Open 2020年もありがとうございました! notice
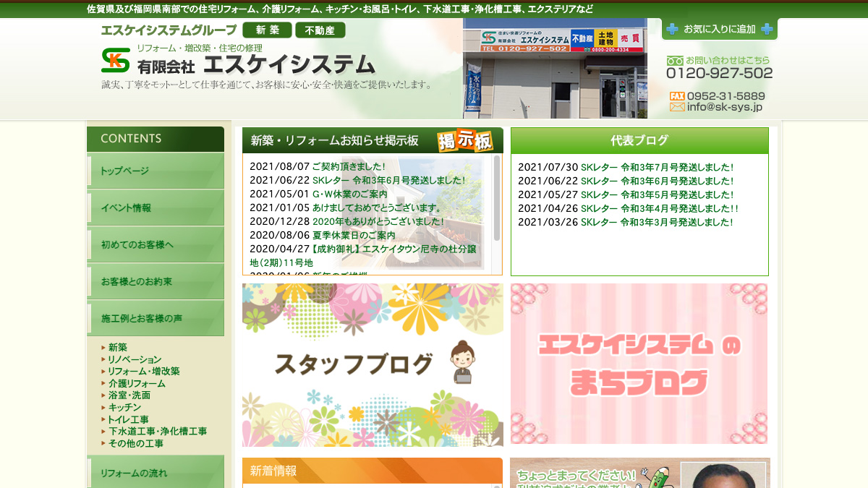868x488 pixels. [x=378, y=221]
